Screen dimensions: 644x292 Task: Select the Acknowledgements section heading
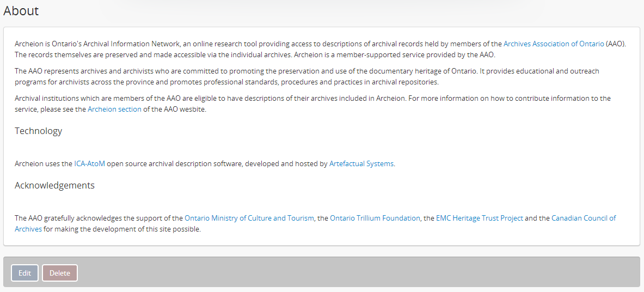(54, 186)
